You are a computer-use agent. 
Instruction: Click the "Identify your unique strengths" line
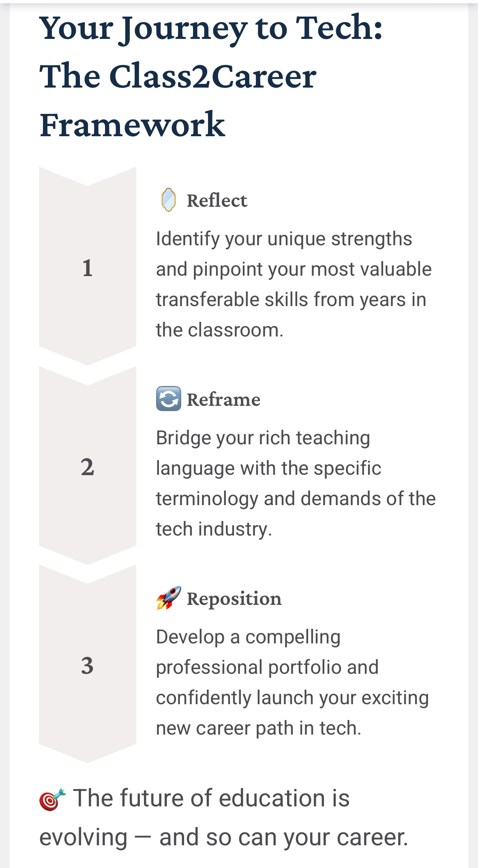[284, 239]
